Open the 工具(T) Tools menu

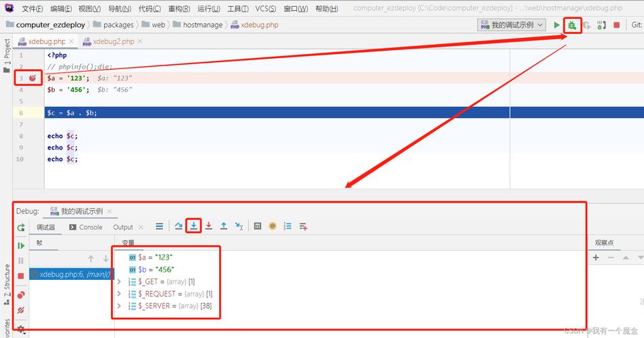238,9
